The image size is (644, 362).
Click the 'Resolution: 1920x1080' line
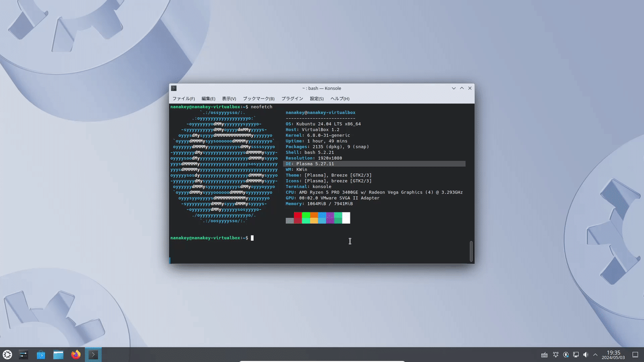(x=315, y=158)
